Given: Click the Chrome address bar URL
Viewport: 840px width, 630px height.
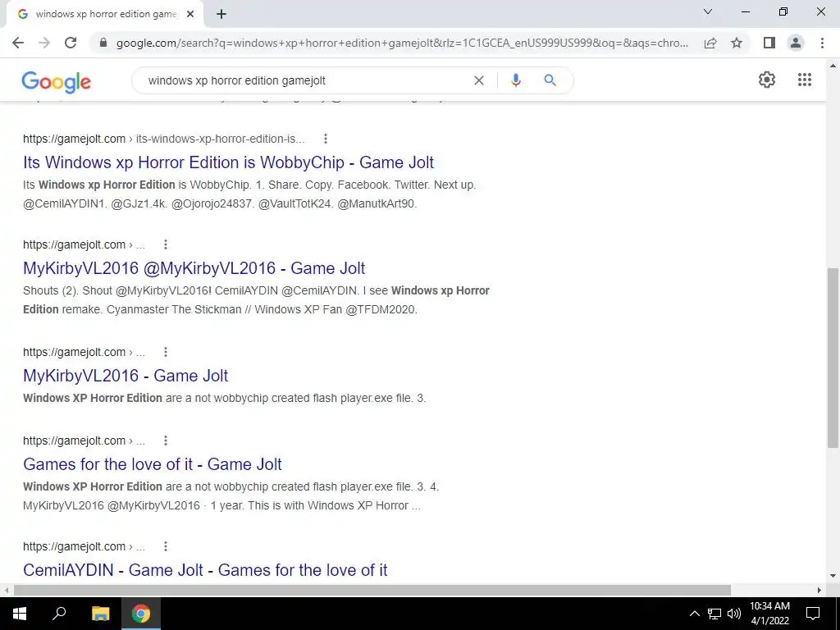Looking at the screenshot, I should coord(402,43).
